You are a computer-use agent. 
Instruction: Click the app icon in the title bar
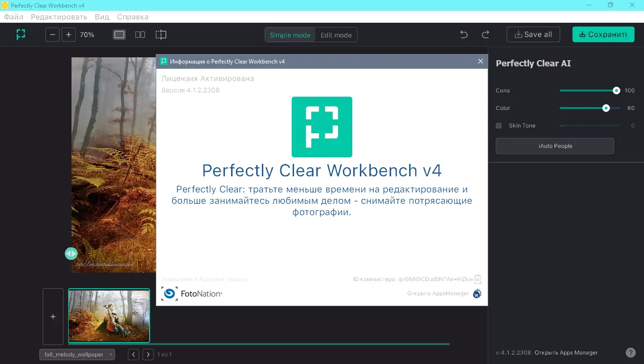click(x=5, y=5)
